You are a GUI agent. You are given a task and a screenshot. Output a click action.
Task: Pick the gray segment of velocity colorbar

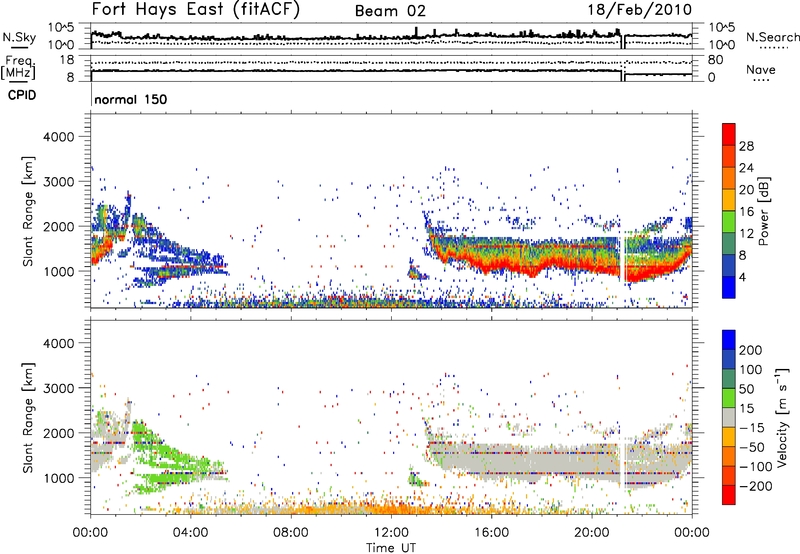coord(729,417)
